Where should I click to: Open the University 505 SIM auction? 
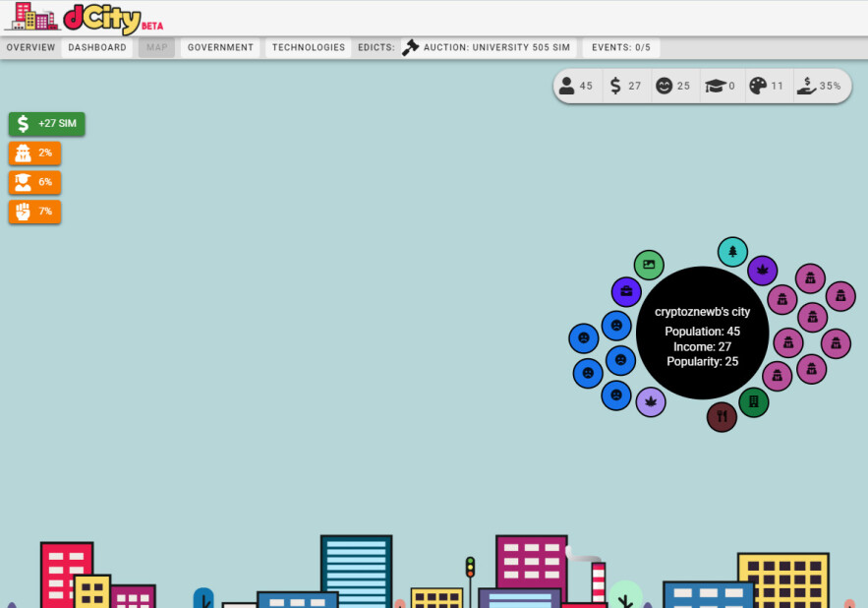[489, 47]
